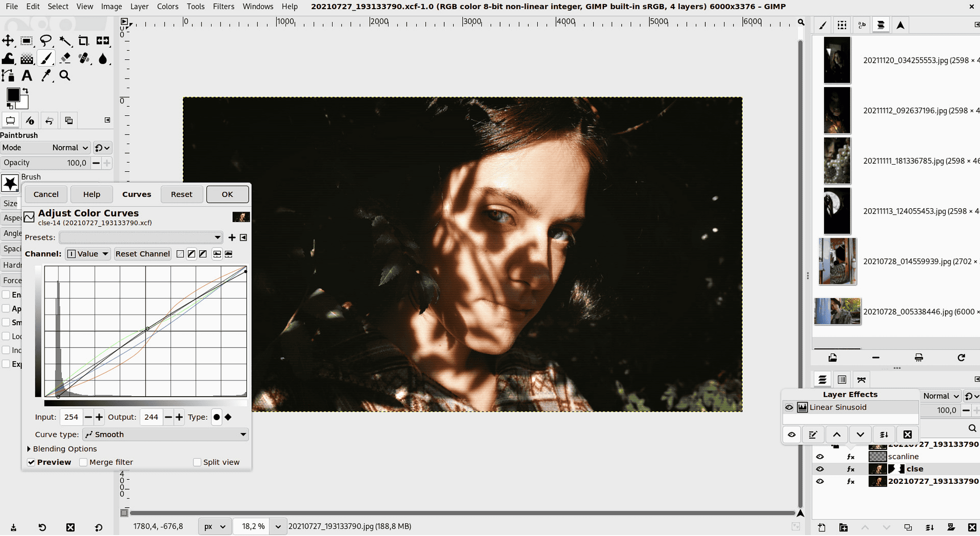
Task: Click the Reset Channel button
Action: click(x=142, y=254)
